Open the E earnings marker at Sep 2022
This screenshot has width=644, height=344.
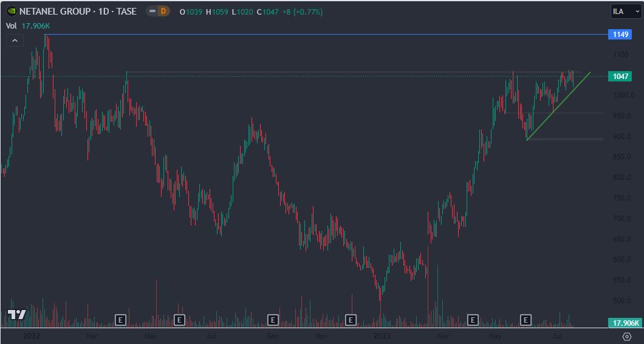(x=273, y=320)
